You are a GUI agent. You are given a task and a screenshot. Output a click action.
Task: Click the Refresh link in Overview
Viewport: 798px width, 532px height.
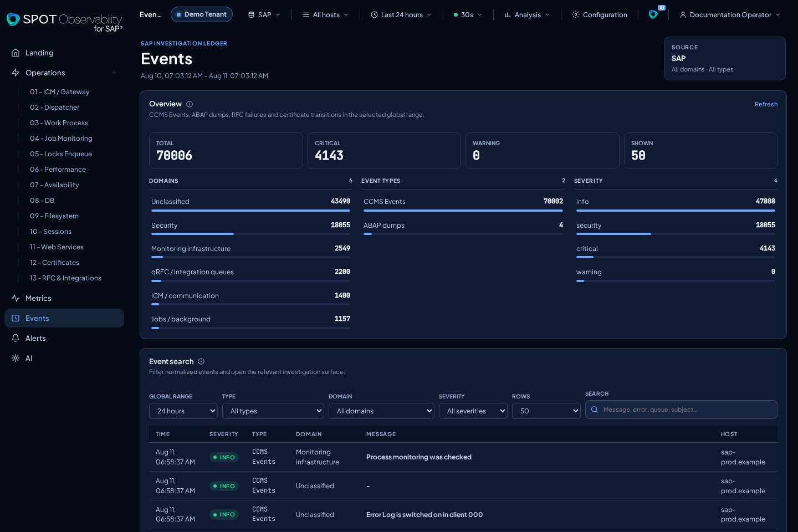766,104
